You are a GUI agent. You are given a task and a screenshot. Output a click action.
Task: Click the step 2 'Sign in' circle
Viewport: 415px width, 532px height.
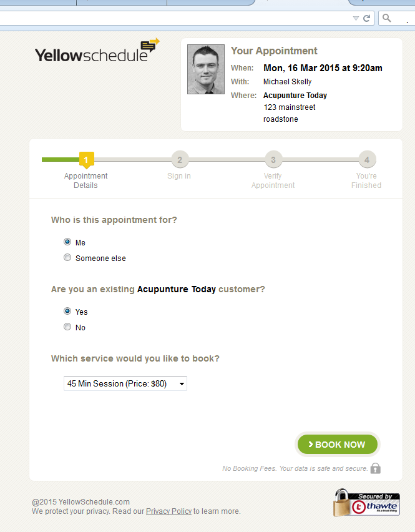(179, 160)
